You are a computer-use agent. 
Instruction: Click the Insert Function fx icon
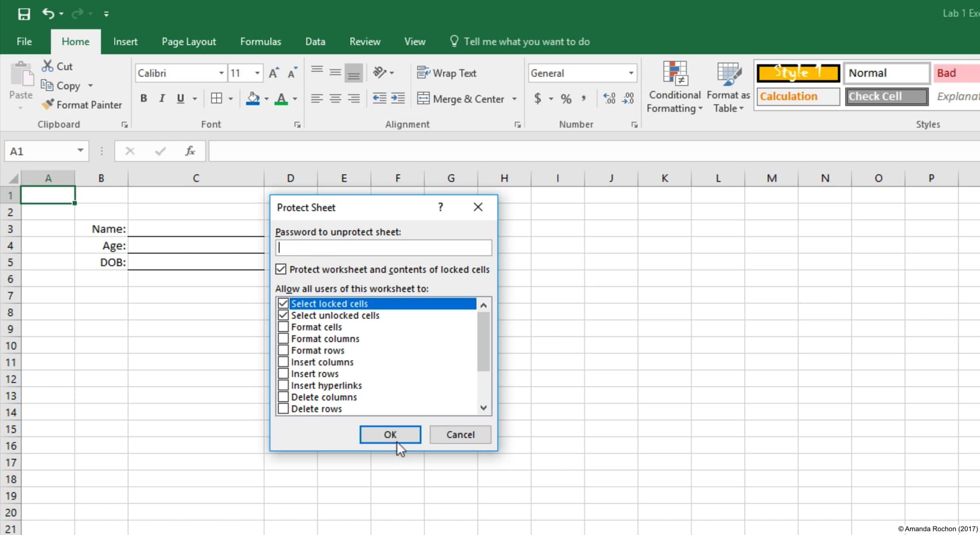190,151
